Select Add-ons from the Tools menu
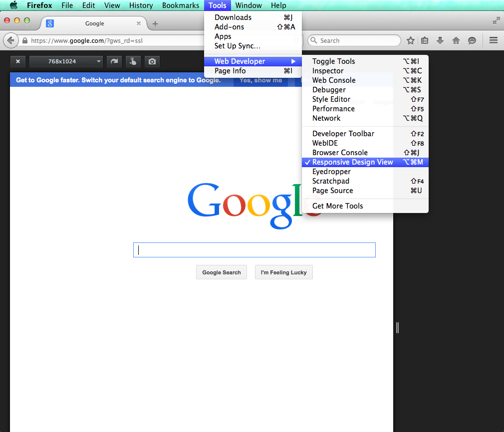The height and width of the screenshot is (432, 504). pyautogui.click(x=253, y=26)
